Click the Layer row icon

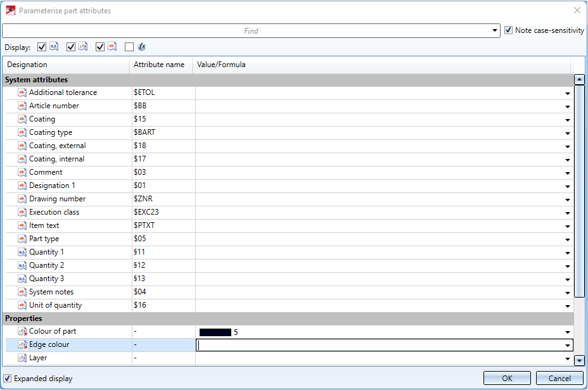tap(22, 358)
